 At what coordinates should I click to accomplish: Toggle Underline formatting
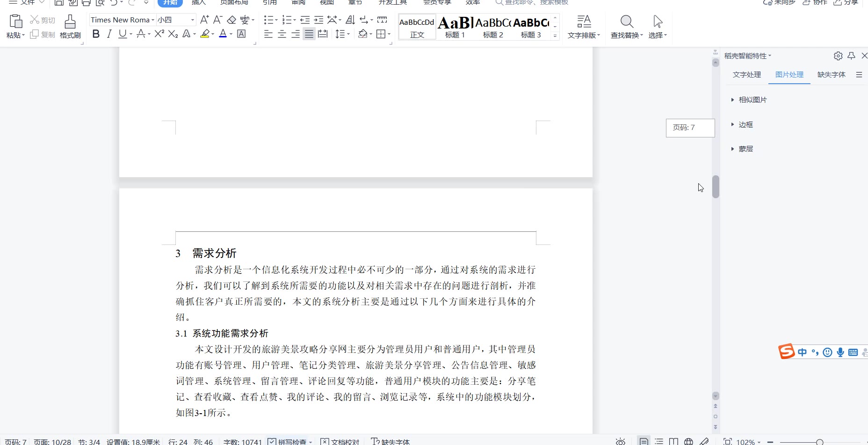pos(122,34)
